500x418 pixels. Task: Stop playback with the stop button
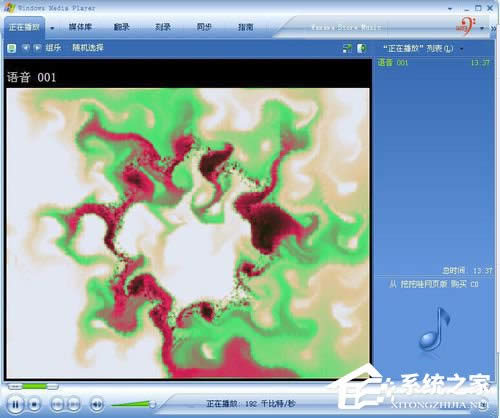point(34,404)
